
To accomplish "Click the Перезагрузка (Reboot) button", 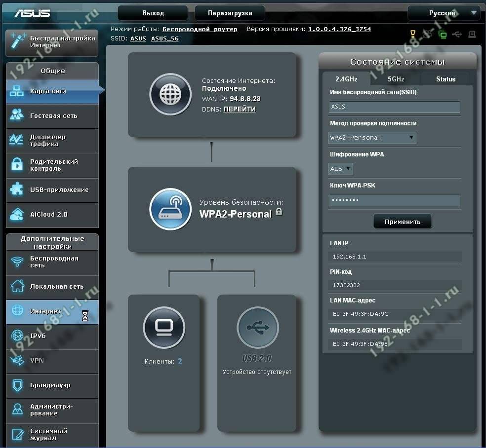I will 230,13.
